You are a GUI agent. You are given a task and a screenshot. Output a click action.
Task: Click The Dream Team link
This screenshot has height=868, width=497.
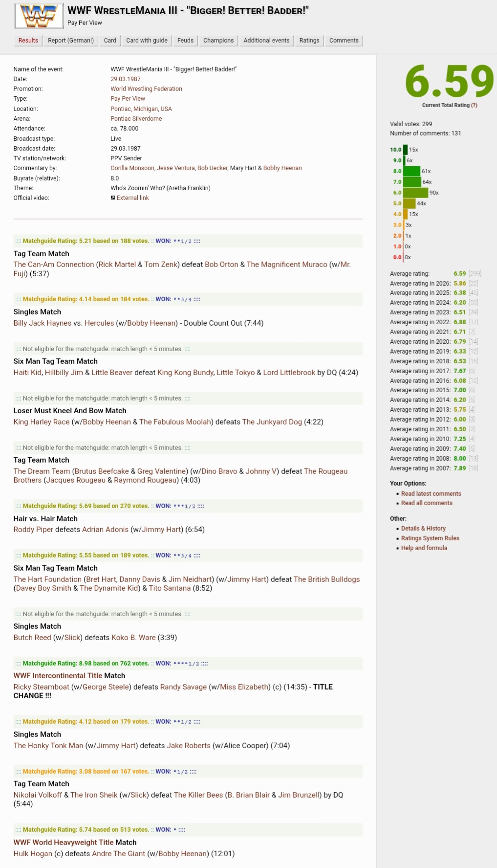(x=42, y=471)
